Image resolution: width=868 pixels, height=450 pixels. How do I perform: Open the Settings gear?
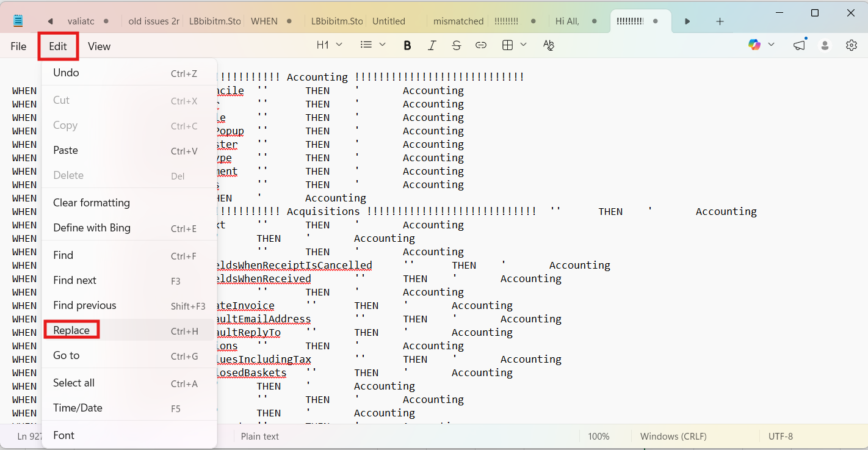click(x=852, y=45)
